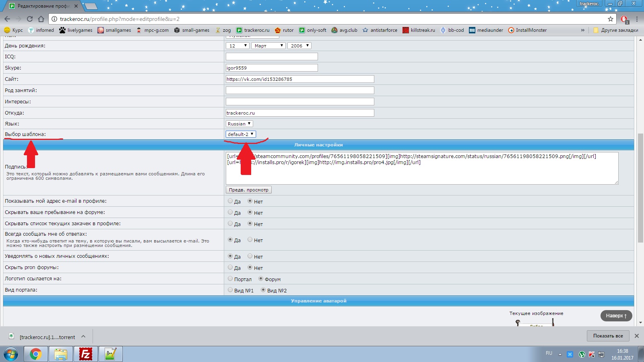
Task: Click the Наверх button
Action: (616, 316)
